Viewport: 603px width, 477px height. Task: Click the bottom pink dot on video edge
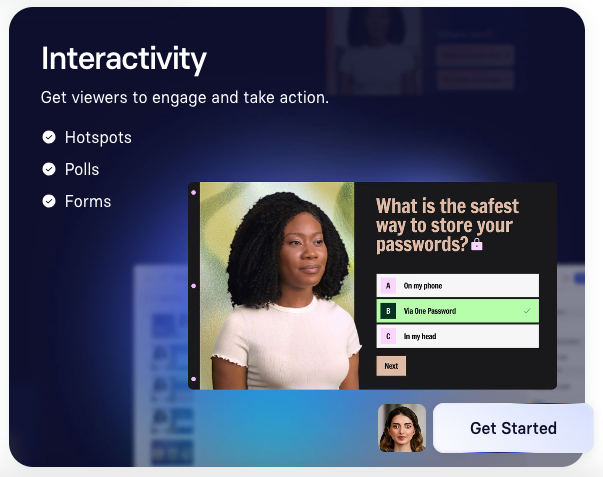(194, 379)
